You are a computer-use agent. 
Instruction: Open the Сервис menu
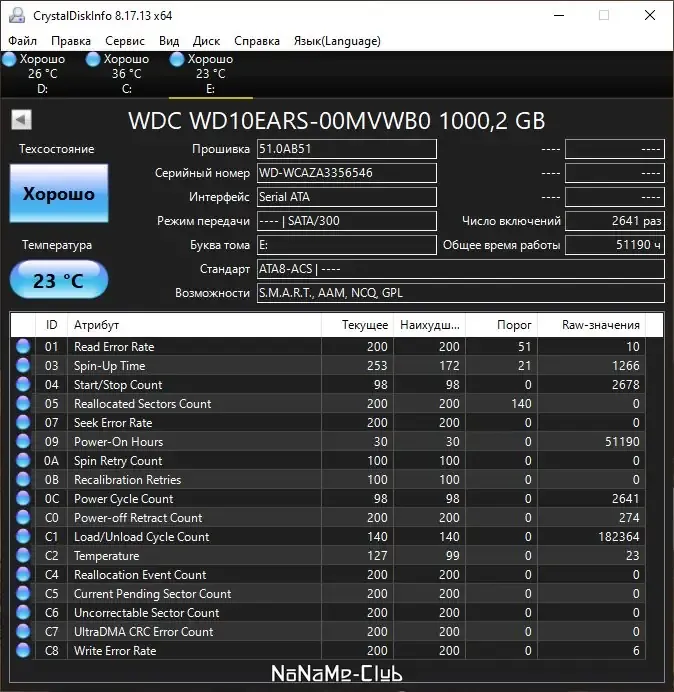pyautogui.click(x=125, y=41)
